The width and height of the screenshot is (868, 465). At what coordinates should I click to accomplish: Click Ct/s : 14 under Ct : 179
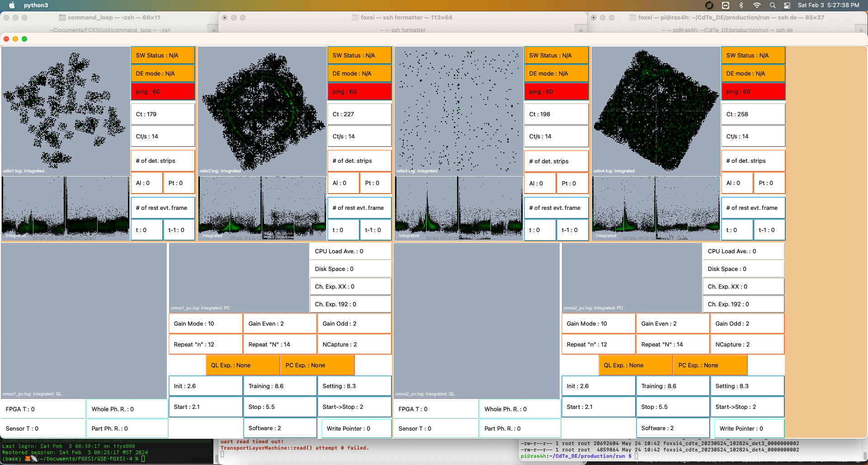[163, 136]
